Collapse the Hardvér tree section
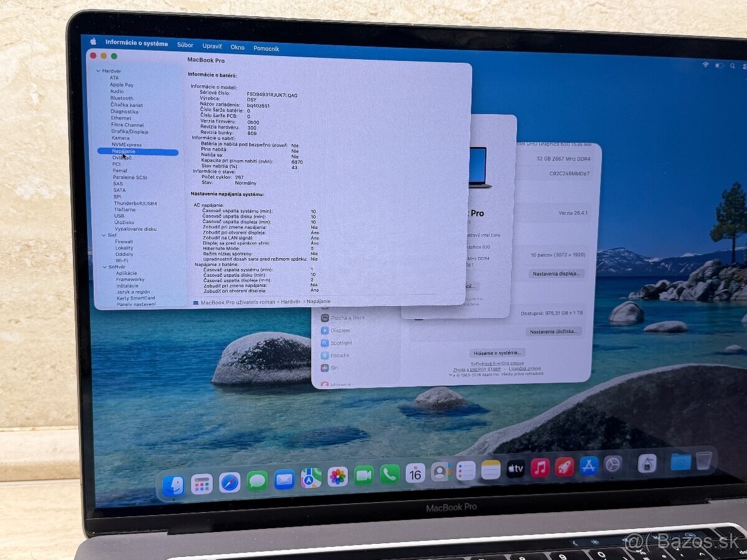This screenshot has height=560, width=747. 98,71
